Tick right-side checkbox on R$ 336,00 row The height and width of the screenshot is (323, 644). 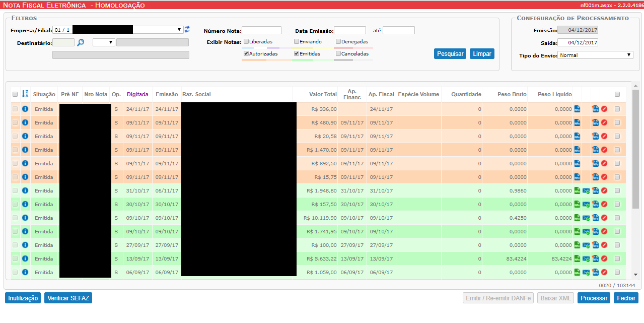(617, 109)
